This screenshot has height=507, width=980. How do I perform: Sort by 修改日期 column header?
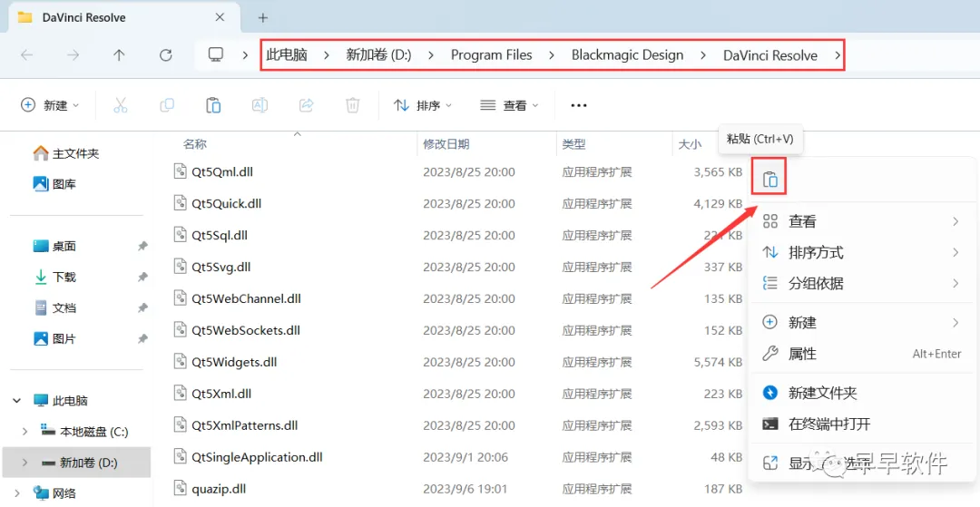[x=446, y=144]
